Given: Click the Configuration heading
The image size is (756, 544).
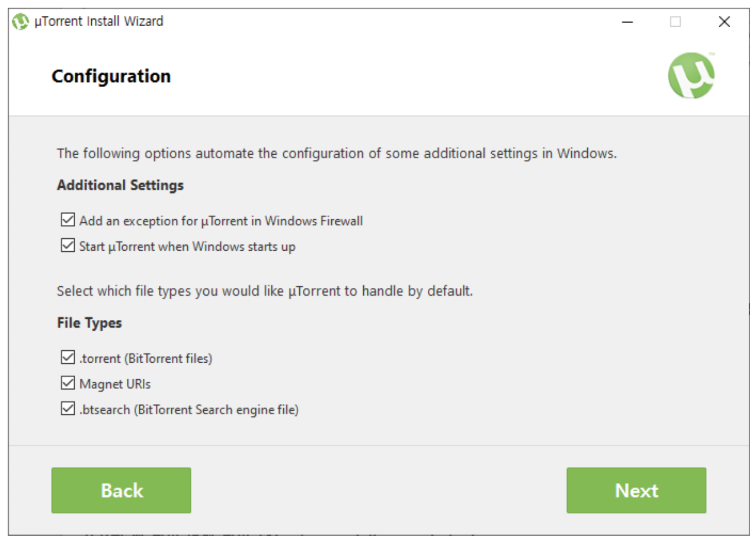Looking at the screenshot, I should [x=111, y=76].
